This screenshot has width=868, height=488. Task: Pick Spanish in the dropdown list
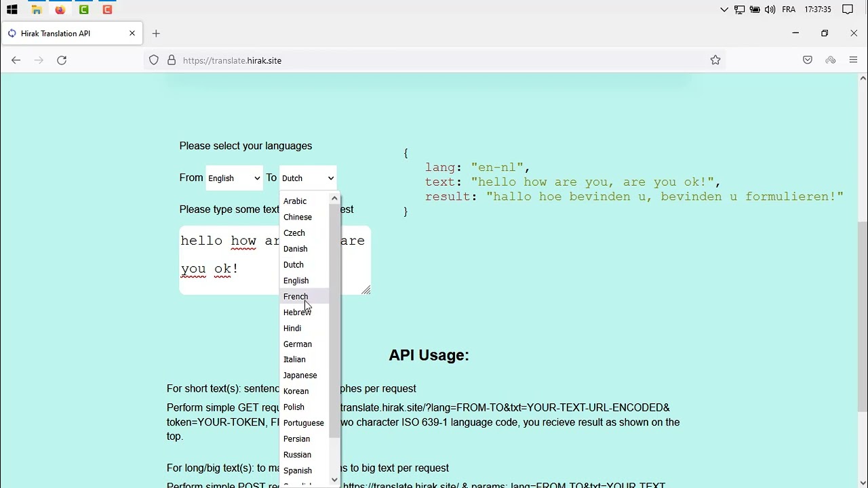[x=304, y=470]
